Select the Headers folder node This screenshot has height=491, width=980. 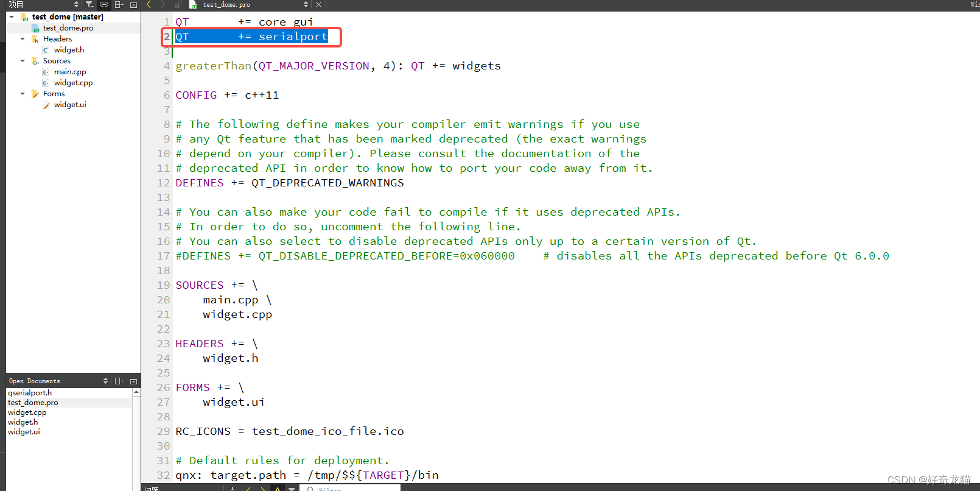tap(57, 39)
